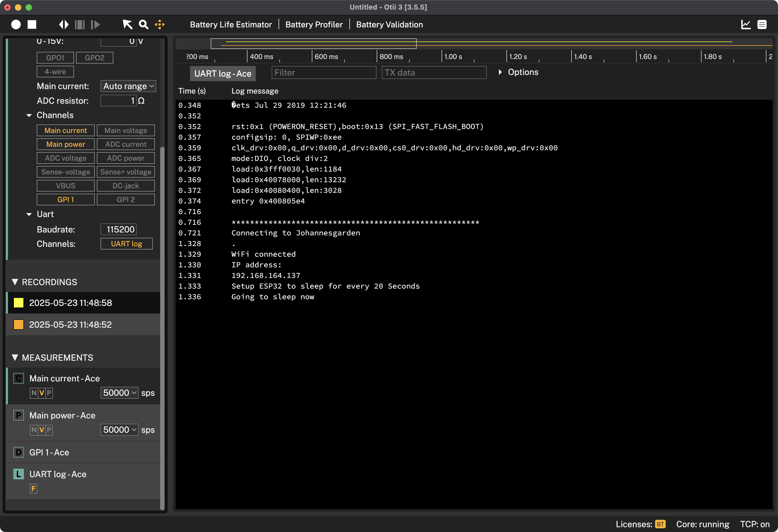Click the D icon of GPI 1 - Ace
The height and width of the screenshot is (532, 778).
coord(18,452)
